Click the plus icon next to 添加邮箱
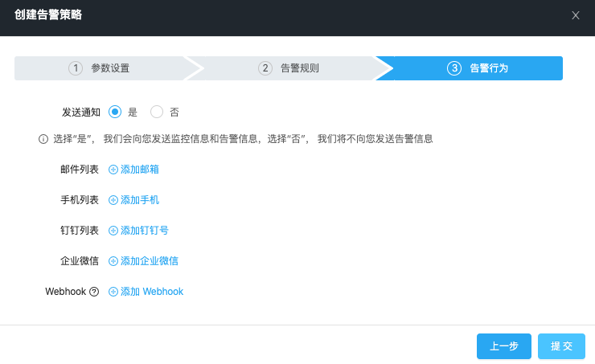This screenshot has width=595, height=364. 113,170
